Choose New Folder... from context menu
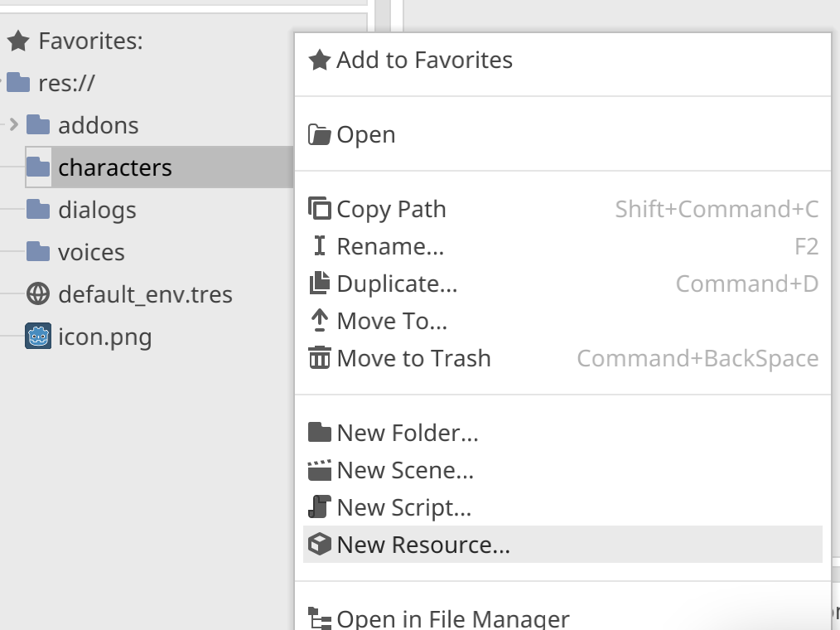The image size is (840, 630). 407,433
